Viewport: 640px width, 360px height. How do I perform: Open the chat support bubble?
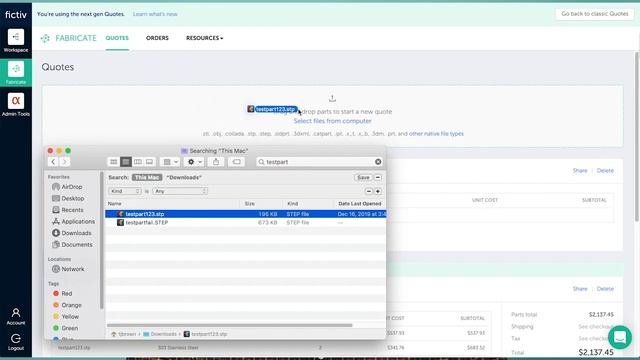click(620, 337)
